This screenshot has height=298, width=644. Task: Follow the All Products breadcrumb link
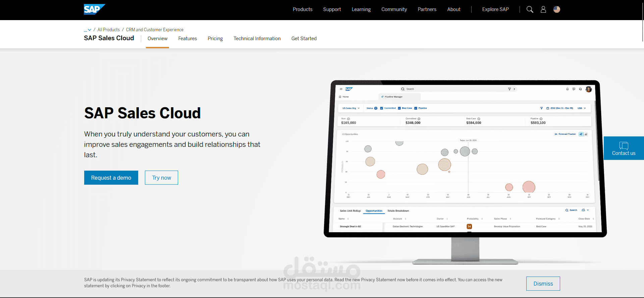pos(109,30)
